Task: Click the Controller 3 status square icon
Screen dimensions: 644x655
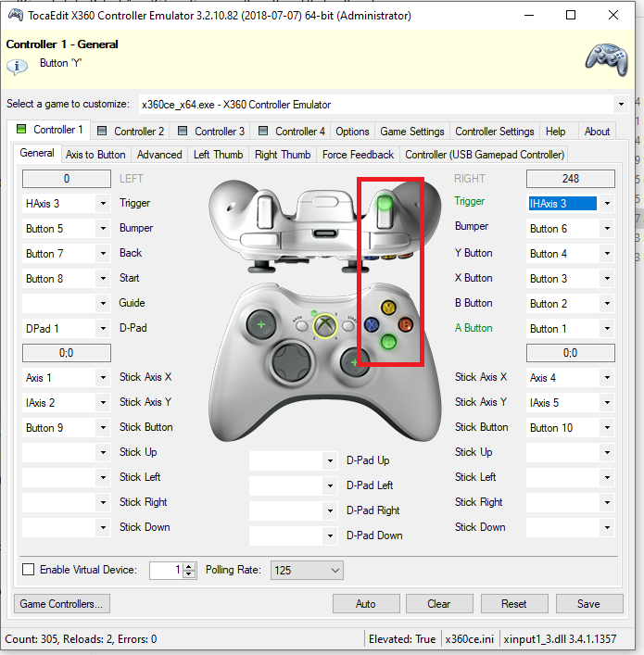Action: point(183,131)
